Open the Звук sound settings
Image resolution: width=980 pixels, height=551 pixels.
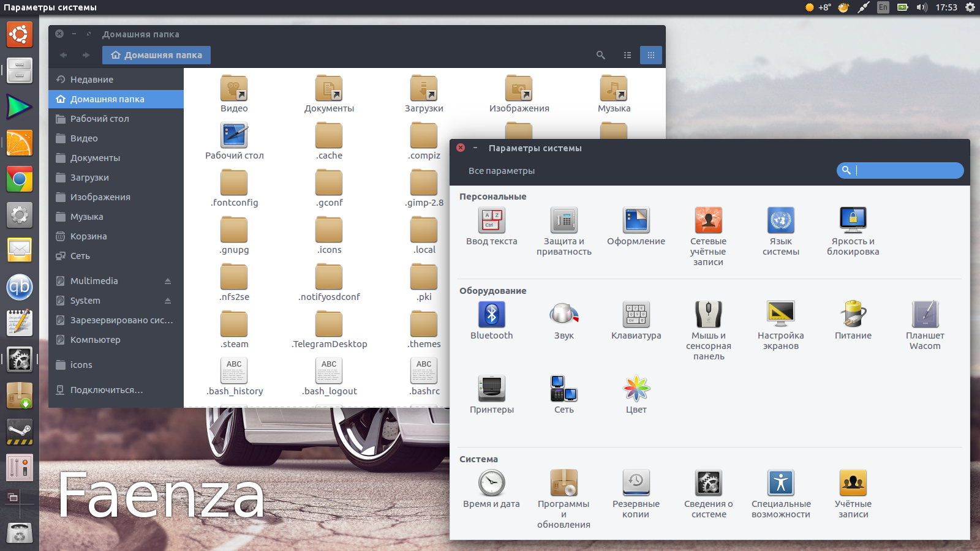[x=563, y=315]
